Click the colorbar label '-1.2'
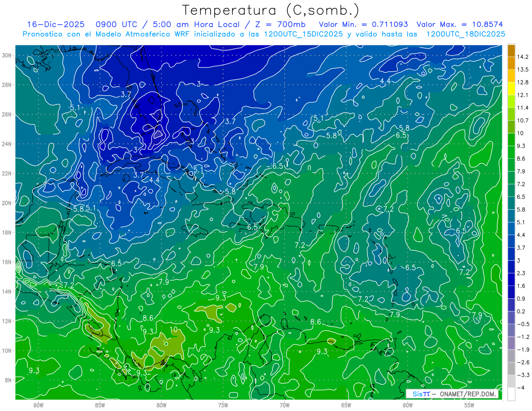The width and height of the screenshot is (532, 411). [x=523, y=337]
